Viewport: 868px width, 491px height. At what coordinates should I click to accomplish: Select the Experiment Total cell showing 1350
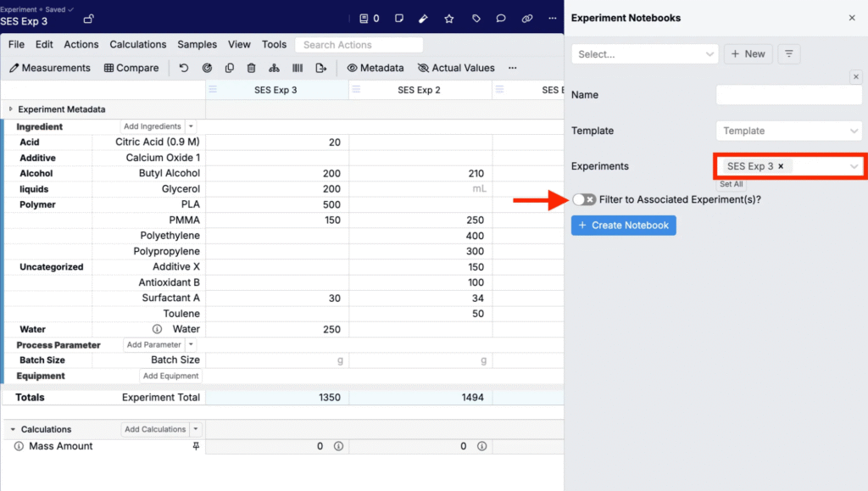pos(277,397)
